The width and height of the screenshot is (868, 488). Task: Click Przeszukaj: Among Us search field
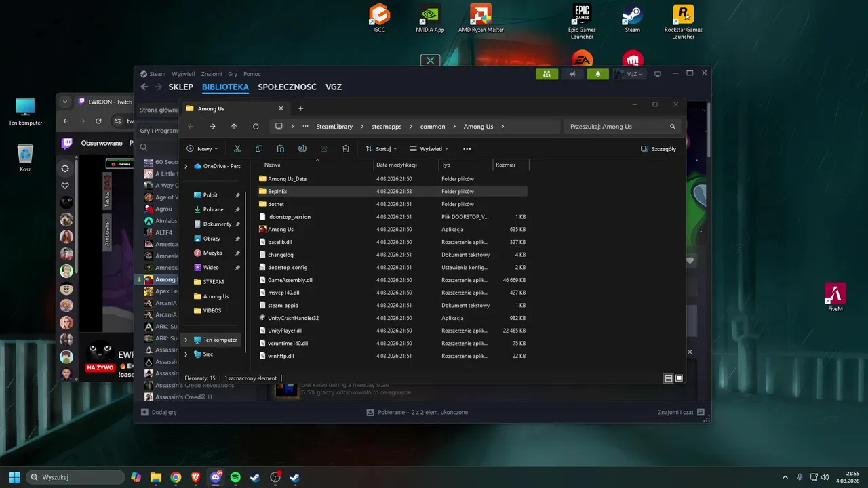(621, 127)
